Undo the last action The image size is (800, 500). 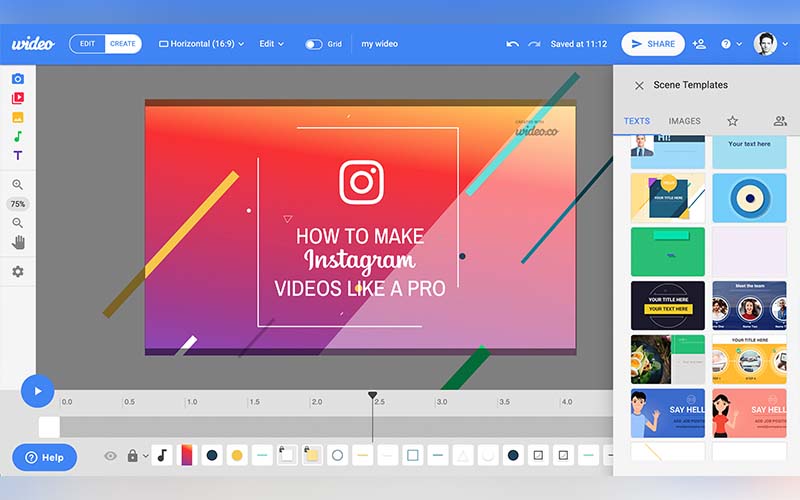(512, 44)
